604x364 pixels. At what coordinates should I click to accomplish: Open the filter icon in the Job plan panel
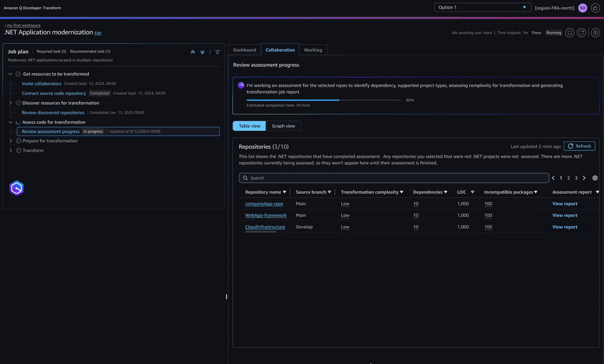(x=217, y=51)
